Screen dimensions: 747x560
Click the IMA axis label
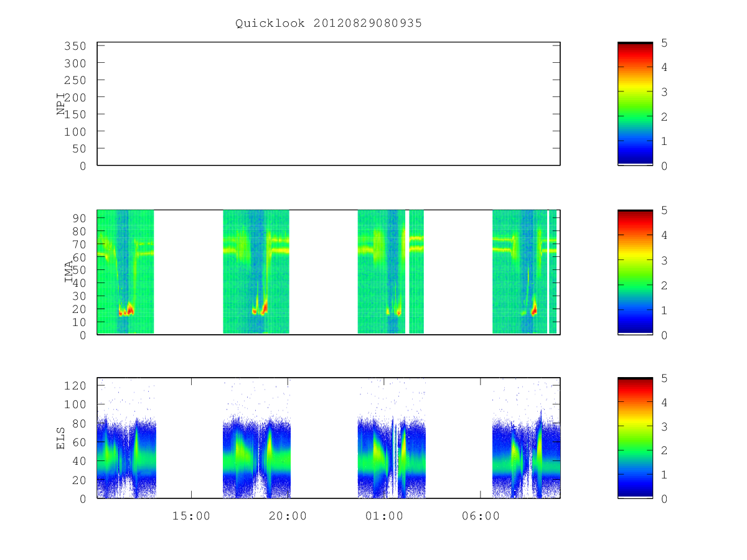tap(68, 272)
